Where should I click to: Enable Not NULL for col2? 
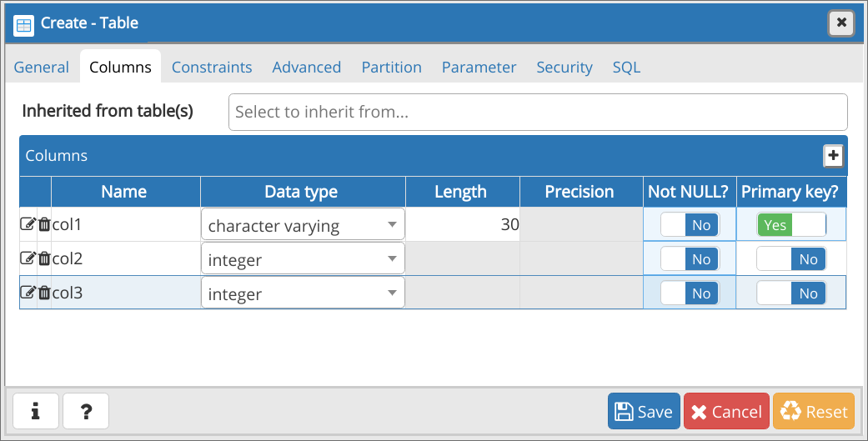click(689, 259)
